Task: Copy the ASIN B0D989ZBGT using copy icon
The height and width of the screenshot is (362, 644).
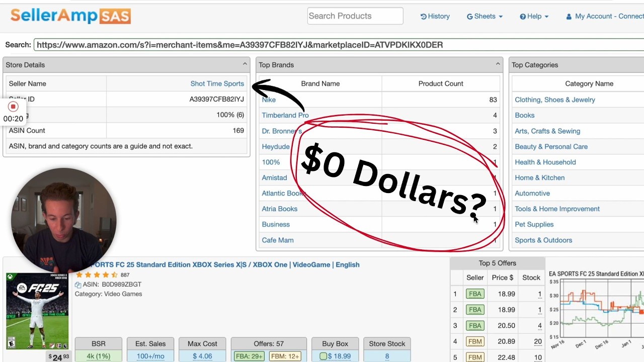Action: (x=78, y=285)
